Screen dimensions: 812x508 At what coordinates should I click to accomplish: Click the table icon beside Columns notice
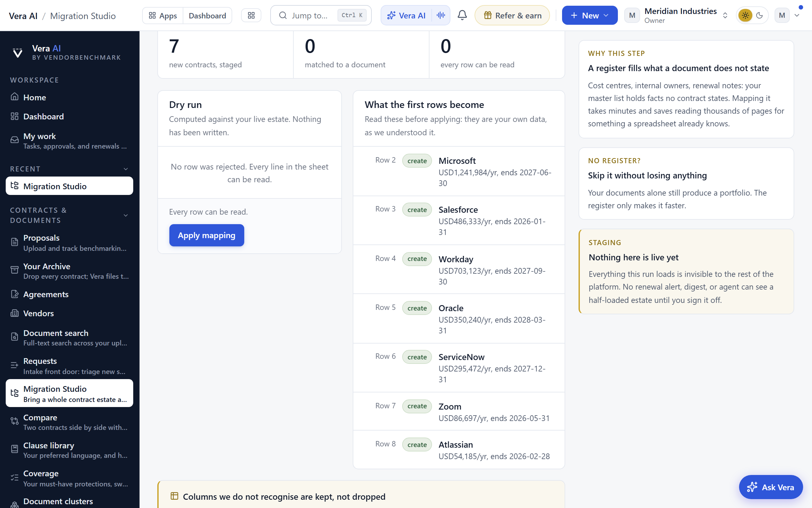(174, 496)
